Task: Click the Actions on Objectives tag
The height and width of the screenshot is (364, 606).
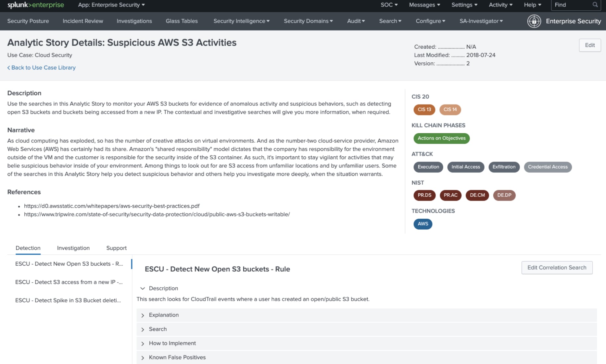Action: (441, 138)
